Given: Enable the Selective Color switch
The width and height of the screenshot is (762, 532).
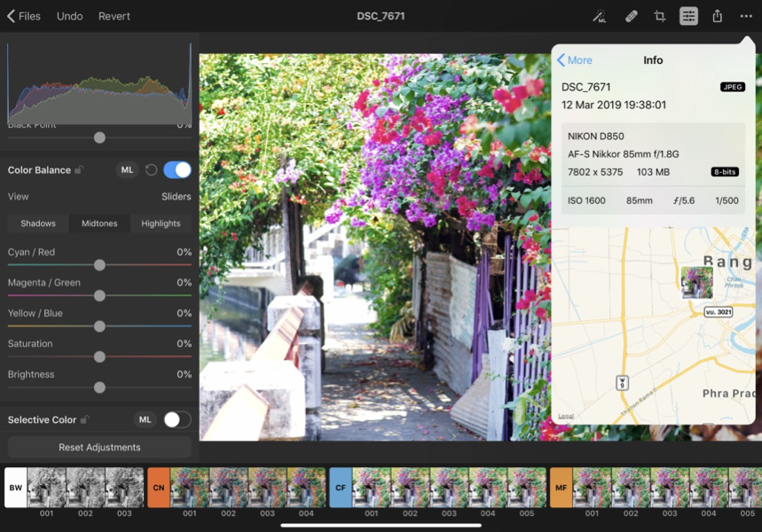Looking at the screenshot, I should click(177, 419).
